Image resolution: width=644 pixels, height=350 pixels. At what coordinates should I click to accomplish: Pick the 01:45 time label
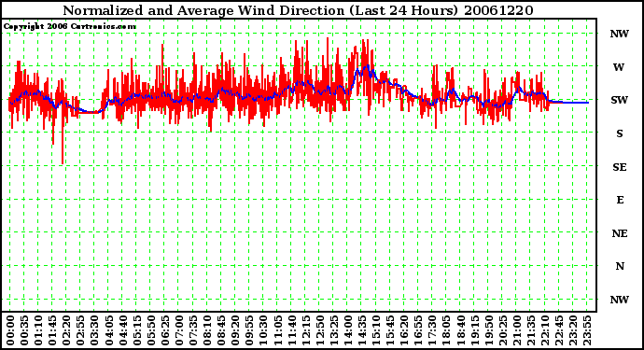[52, 330]
